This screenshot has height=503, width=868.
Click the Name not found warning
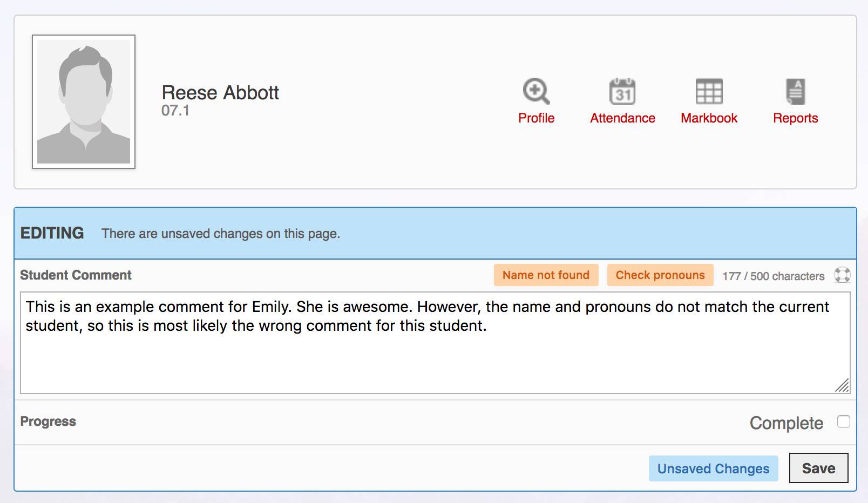pyautogui.click(x=546, y=275)
